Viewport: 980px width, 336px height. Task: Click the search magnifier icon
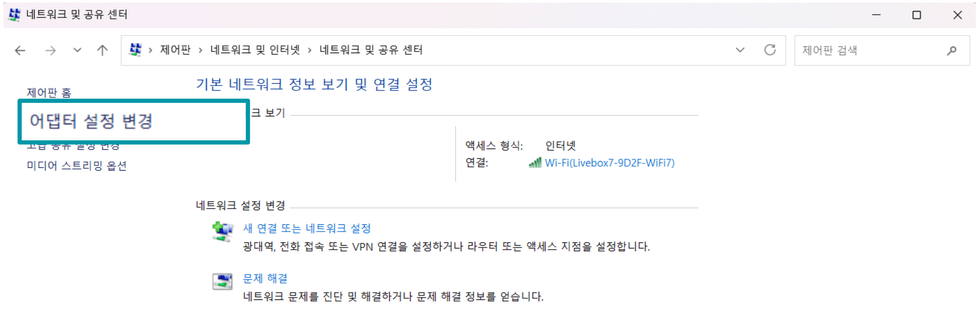tap(951, 50)
